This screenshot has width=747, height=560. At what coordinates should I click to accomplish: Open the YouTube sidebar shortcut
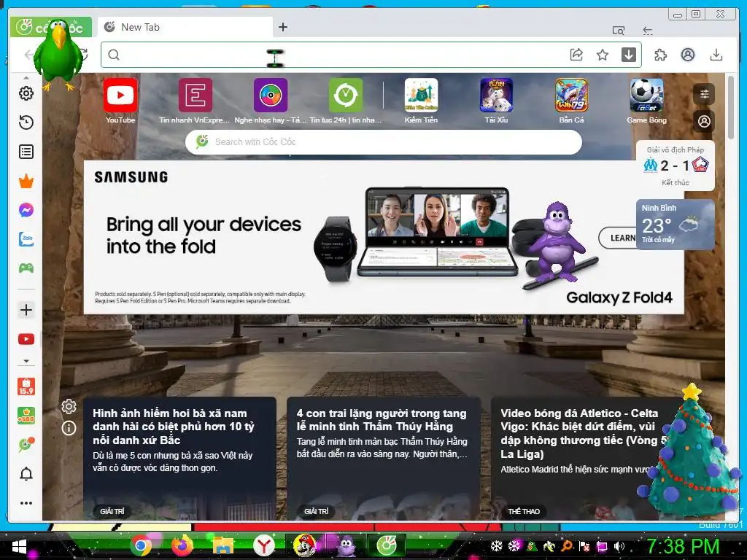click(26, 339)
